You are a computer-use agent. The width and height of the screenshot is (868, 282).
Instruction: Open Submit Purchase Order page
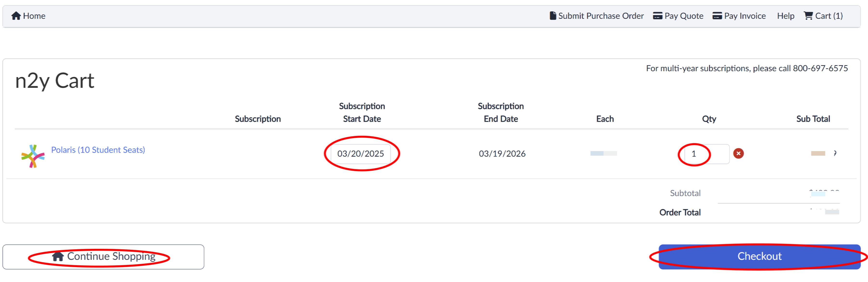(596, 16)
